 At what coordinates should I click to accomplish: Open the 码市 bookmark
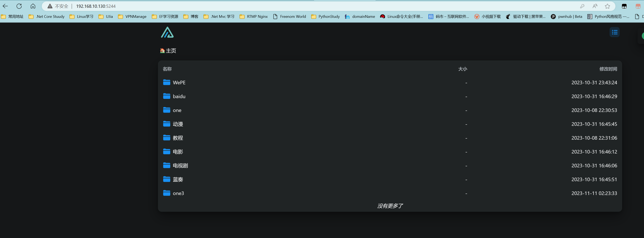coord(449,17)
